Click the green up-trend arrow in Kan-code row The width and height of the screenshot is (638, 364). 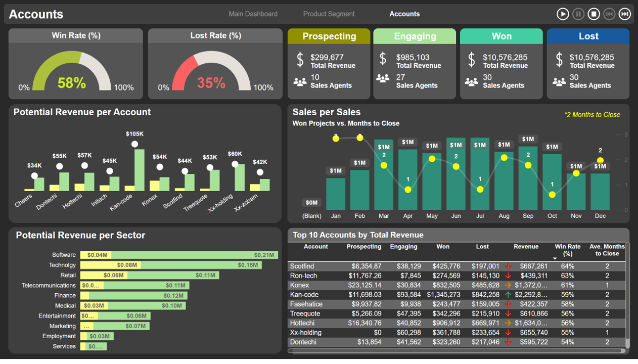(507, 295)
